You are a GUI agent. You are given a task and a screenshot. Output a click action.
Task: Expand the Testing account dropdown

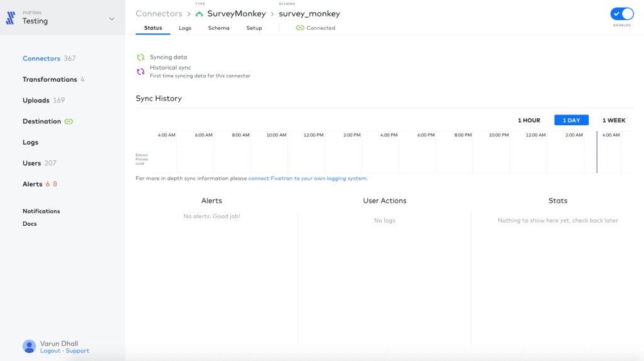(111, 19)
